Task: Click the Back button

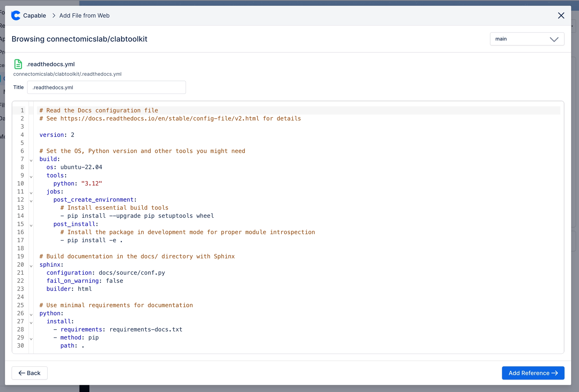Action: pos(29,373)
